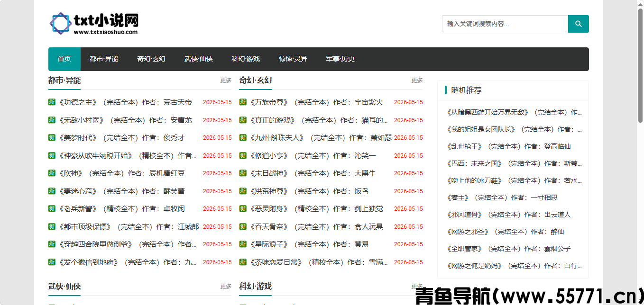This screenshot has width=644, height=305.
Task: Open the novel 《都市顶级保镖》 by 江城郎
Action: tap(129, 226)
